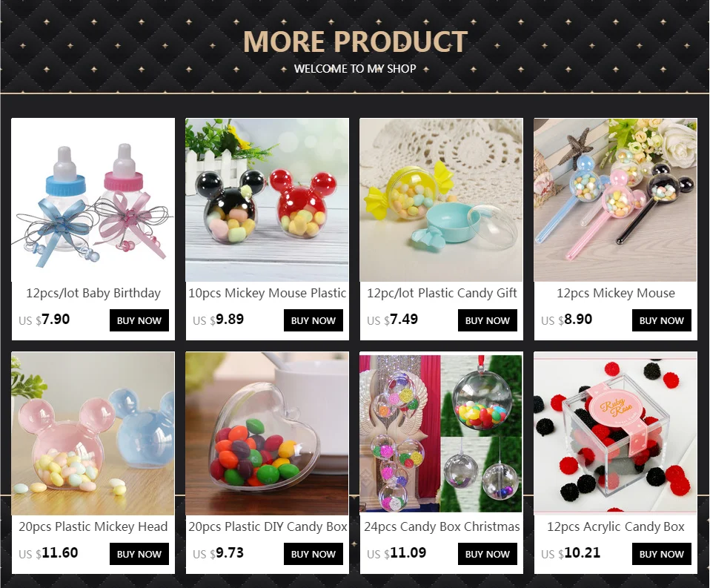Viewport: 710px width, 588px height.
Task: Open the pink Mickey head box image
Action: pos(93,434)
